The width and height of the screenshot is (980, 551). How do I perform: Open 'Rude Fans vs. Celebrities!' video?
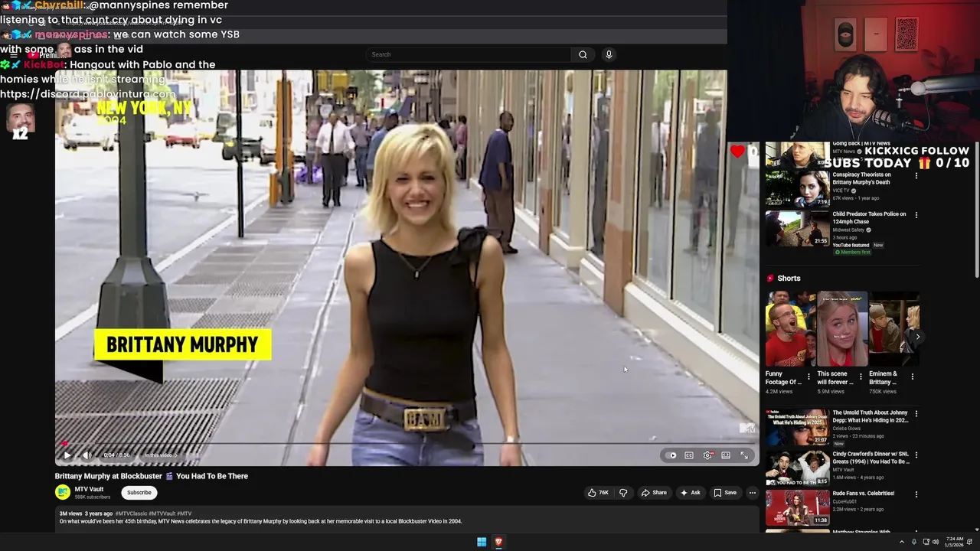[x=864, y=494]
